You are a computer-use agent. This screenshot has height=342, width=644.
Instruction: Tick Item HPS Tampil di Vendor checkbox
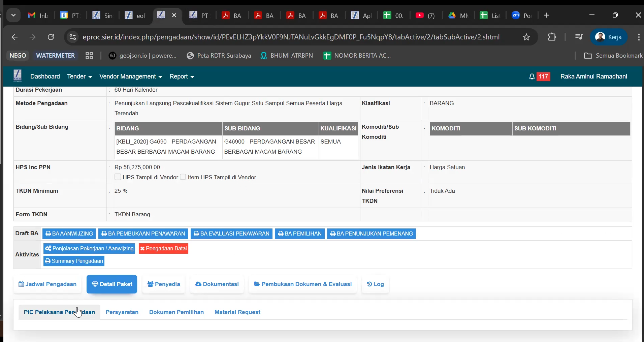183,177
